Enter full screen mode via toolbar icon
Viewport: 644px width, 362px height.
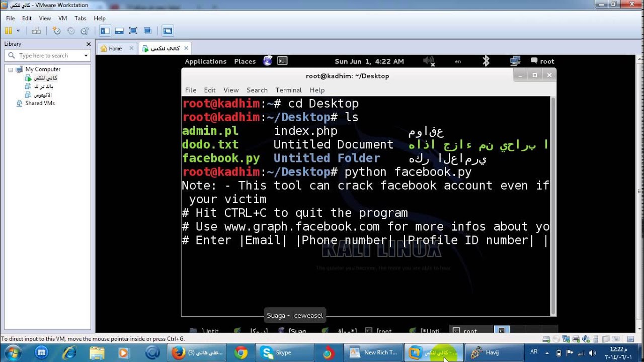[x=133, y=31]
